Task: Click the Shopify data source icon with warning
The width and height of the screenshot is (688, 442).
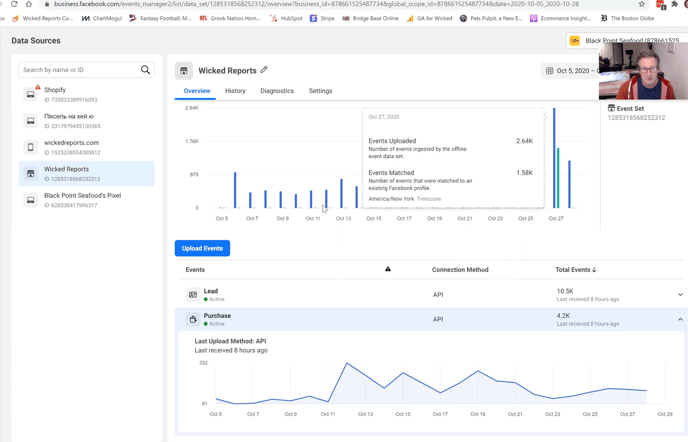Action: click(x=31, y=94)
